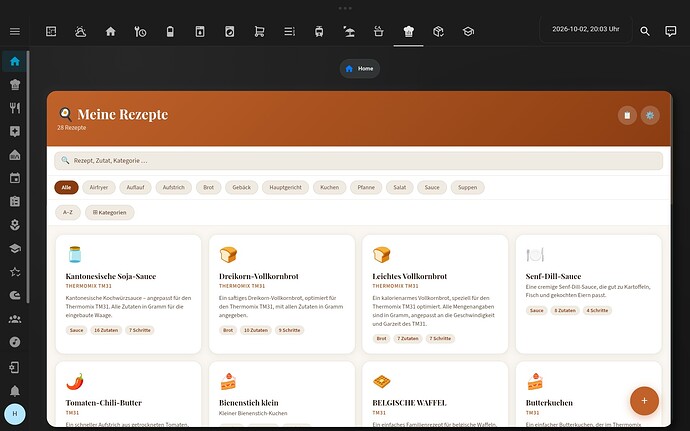Open the list view tab
690x431 pixels.
pos(289,31)
